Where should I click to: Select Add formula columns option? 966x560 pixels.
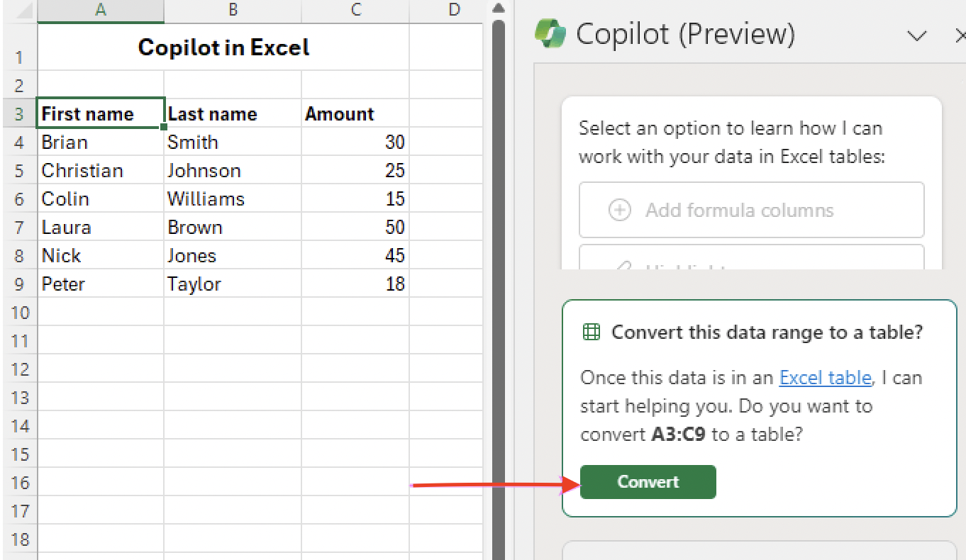click(752, 210)
